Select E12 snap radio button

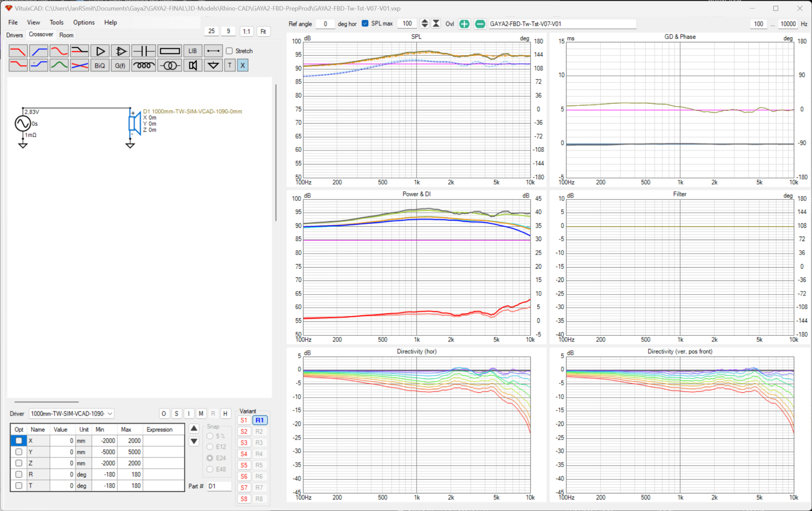(x=210, y=447)
